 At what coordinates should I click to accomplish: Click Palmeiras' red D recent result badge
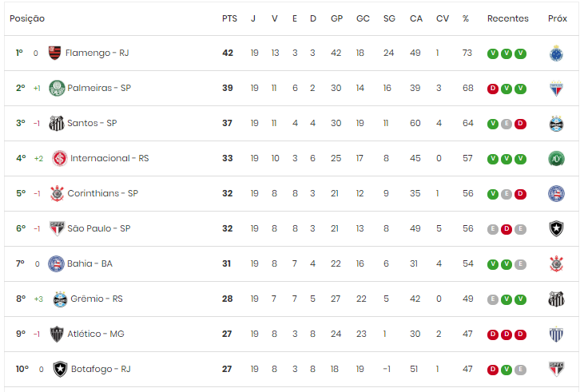493,89
